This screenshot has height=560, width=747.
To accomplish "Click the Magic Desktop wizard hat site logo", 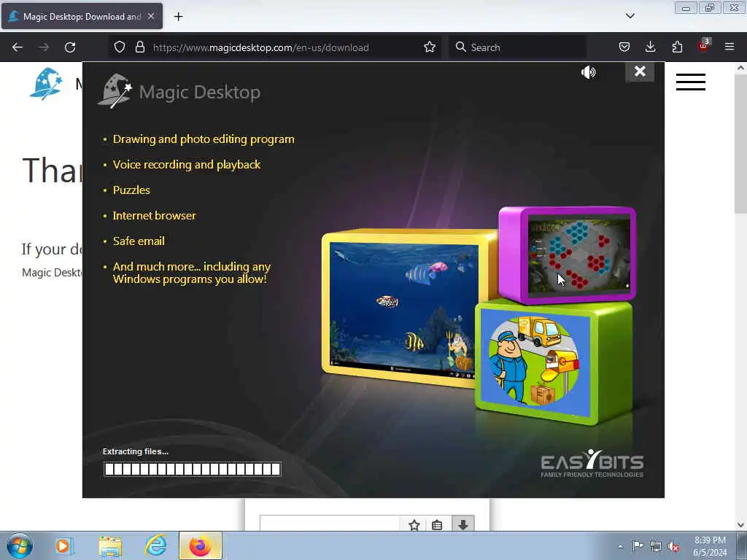I will pos(46,83).
